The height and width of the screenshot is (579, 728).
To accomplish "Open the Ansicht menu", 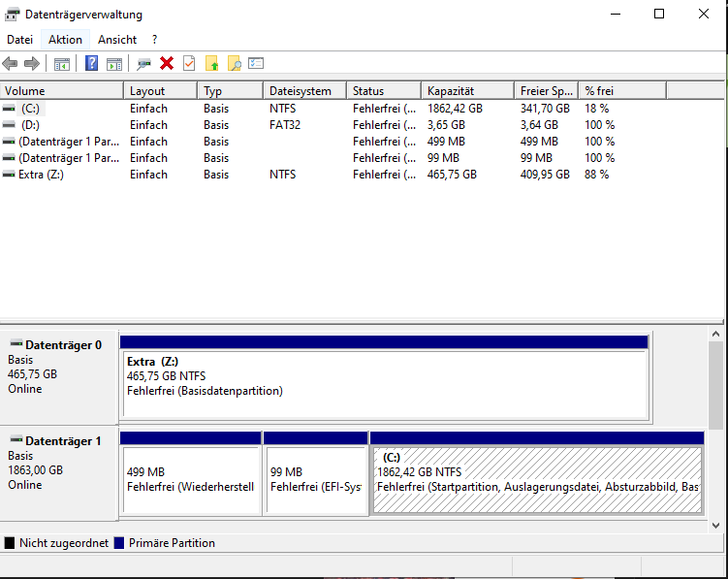I will 117,40.
